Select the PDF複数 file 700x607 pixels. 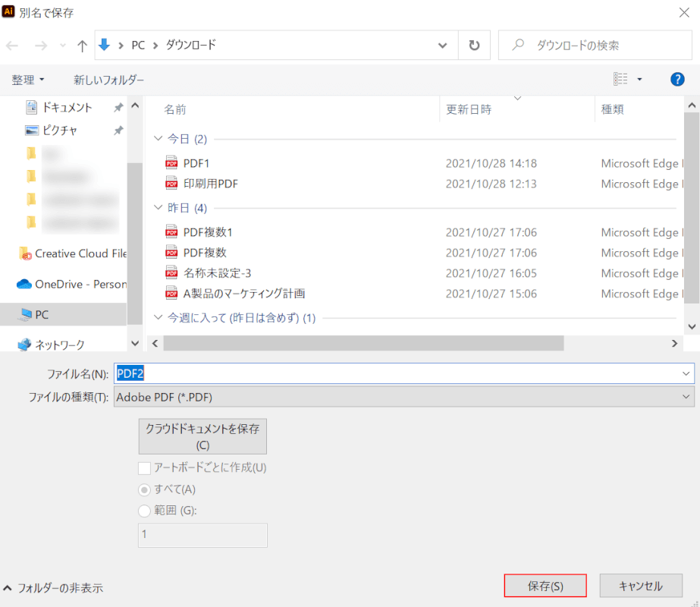tap(205, 253)
